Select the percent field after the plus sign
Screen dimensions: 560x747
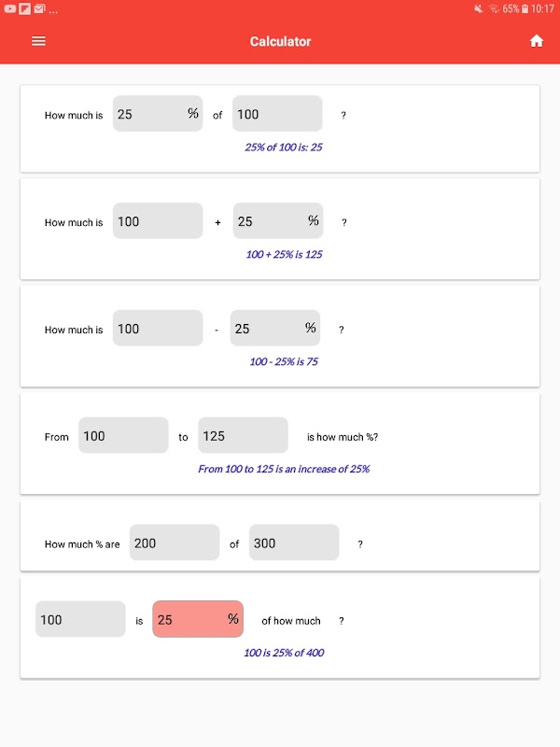pyautogui.click(x=277, y=221)
